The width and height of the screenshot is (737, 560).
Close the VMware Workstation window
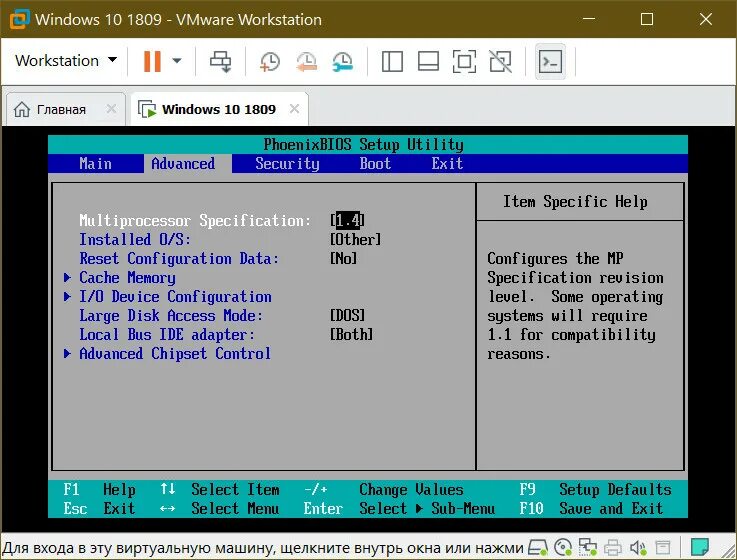pyautogui.click(x=706, y=19)
